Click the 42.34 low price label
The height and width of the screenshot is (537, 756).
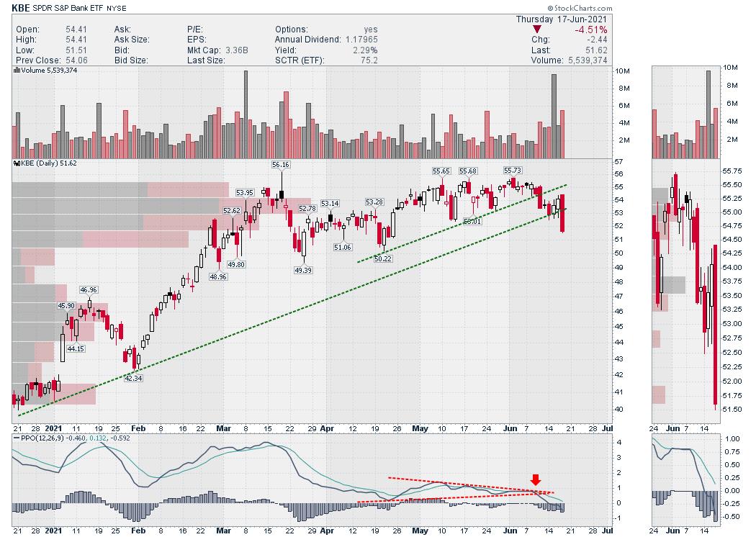coord(133,379)
